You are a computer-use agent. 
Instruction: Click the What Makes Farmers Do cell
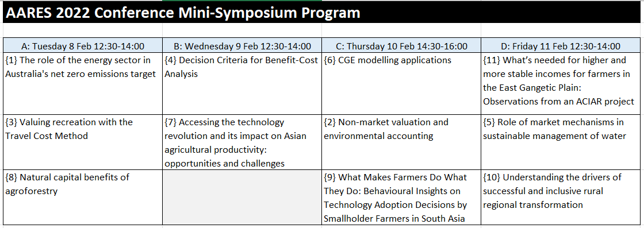(401, 198)
